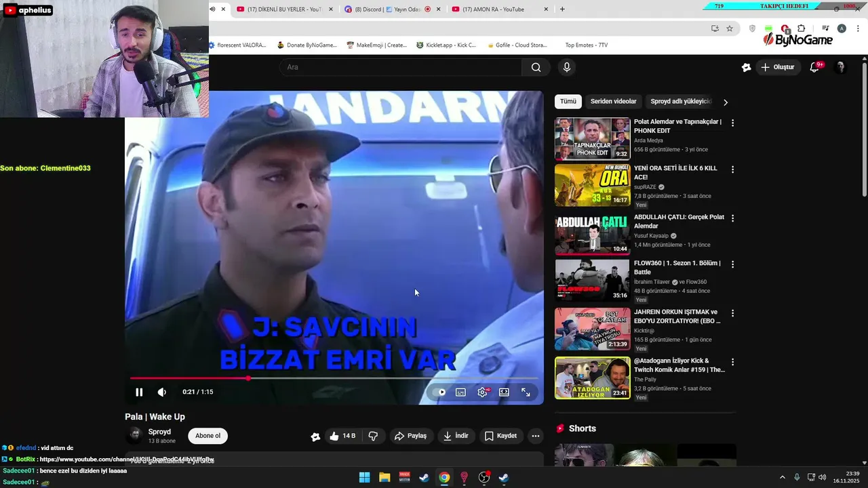Switch to AMON RA YouTube tab
Viewport: 868px width, 488px height.
(x=500, y=9)
